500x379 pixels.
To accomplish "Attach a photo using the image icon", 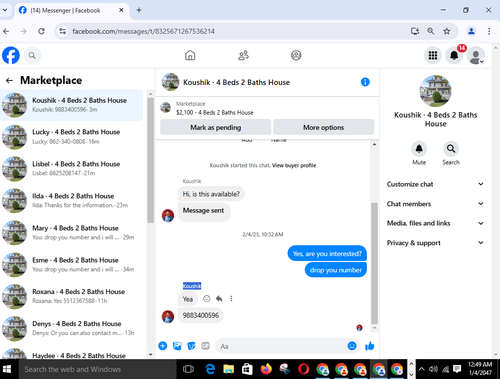I will pyautogui.click(x=177, y=346).
